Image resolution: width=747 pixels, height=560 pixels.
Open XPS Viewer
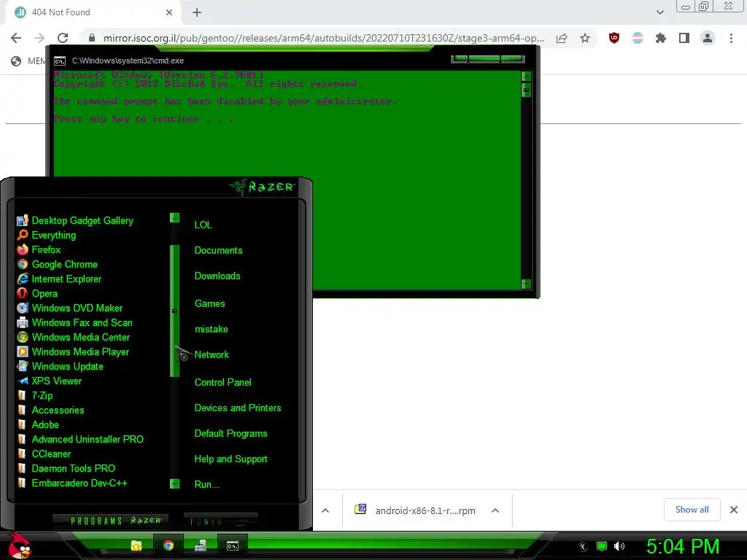(50, 381)
